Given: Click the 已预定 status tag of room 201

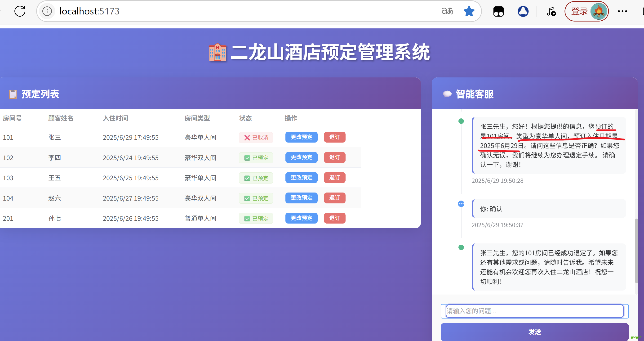Looking at the screenshot, I should (x=256, y=219).
